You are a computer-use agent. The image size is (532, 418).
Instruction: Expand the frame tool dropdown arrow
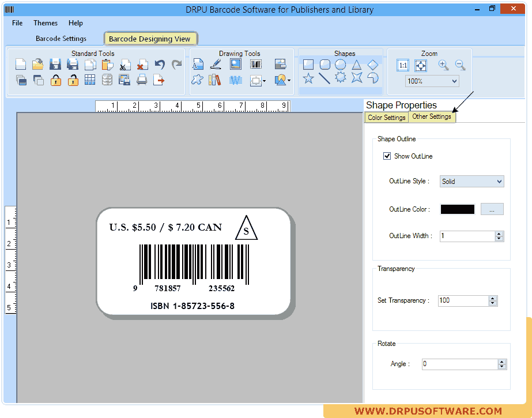point(264,81)
